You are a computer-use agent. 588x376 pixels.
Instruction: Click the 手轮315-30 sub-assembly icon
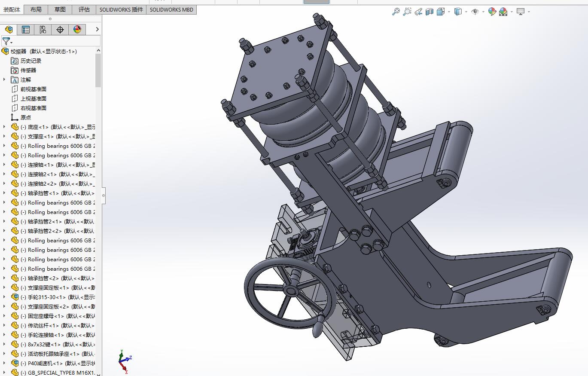15,297
